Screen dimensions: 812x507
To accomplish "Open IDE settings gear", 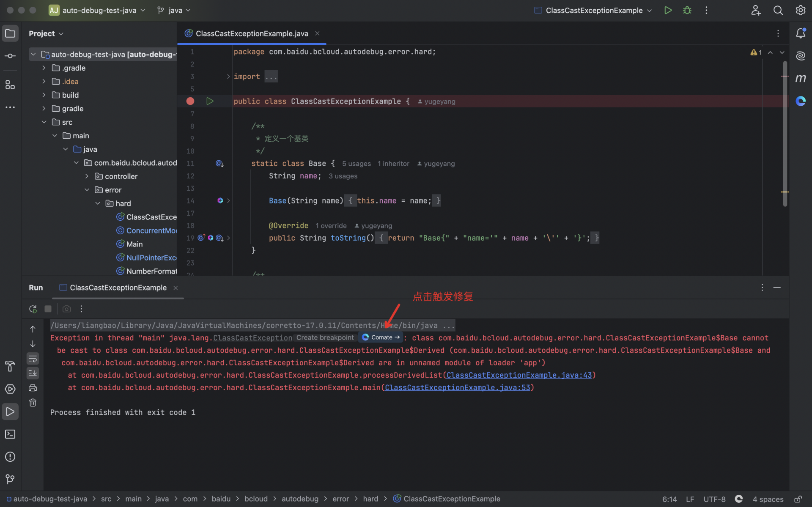I will (x=800, y=10).
